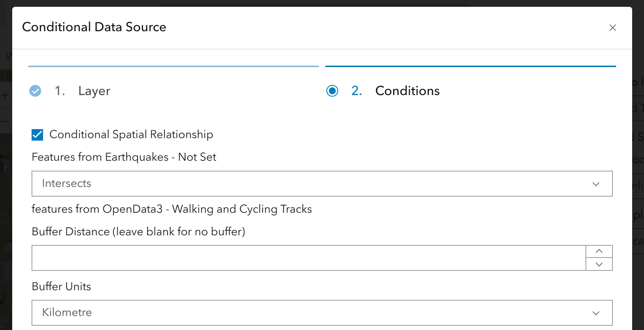This screenshot has height=330, width=644.
Task: Click the chevron arrow in Kilometre box
Action: (x=596, y=313)
